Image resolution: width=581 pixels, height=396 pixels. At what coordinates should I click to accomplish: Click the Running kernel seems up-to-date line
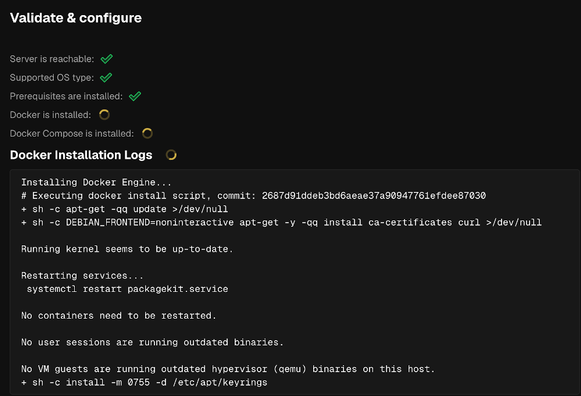click(x=127, y=249)
